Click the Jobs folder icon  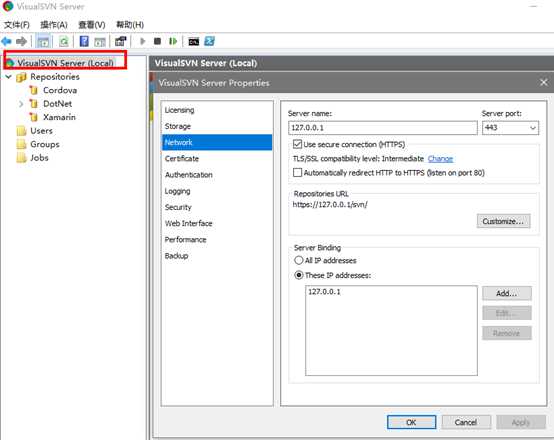[x=22, y=158]
